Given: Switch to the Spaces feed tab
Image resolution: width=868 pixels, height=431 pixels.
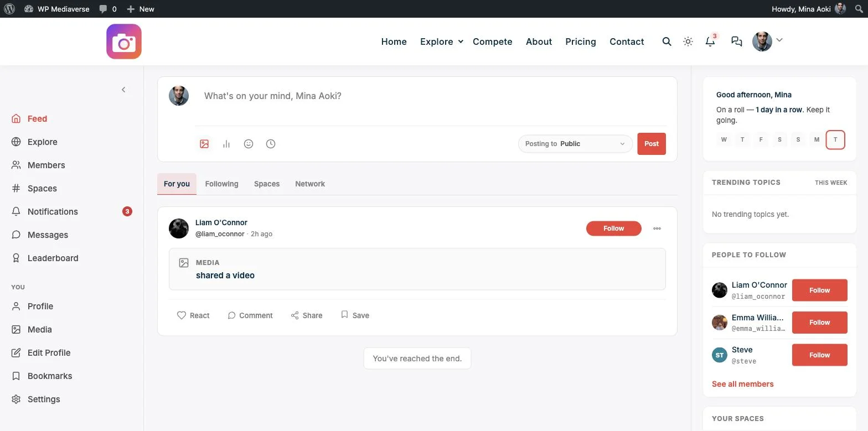Looking at the screenshot, I should (x=267, y=184).
